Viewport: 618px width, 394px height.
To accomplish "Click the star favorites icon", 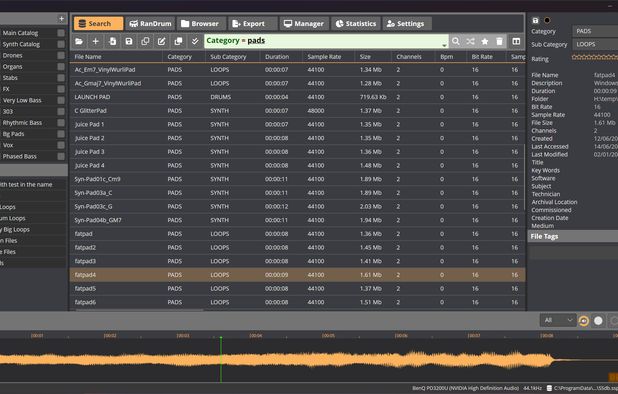I will coord(485,41).
